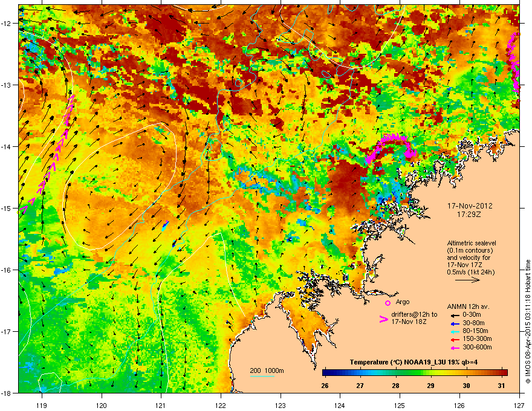Click the '0-30m' depth label
The image size is (532, 411).
tap(472, 315)
